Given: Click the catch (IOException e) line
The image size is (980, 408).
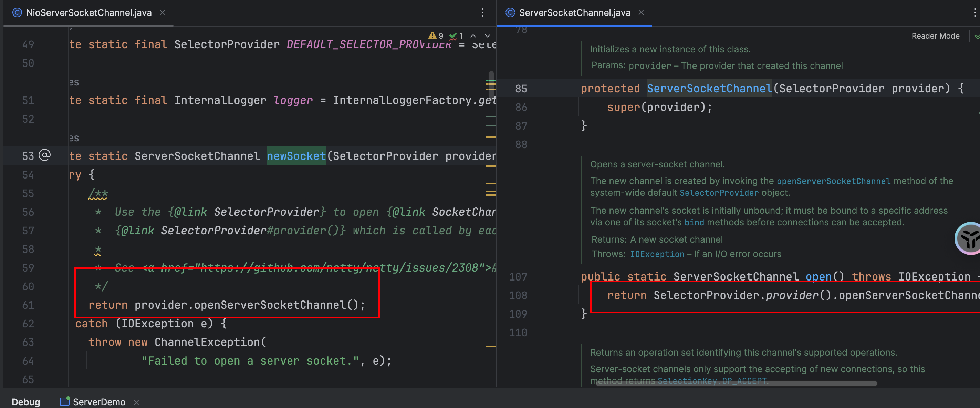Looking at the screenshot, I should click(x=151, y=324).
